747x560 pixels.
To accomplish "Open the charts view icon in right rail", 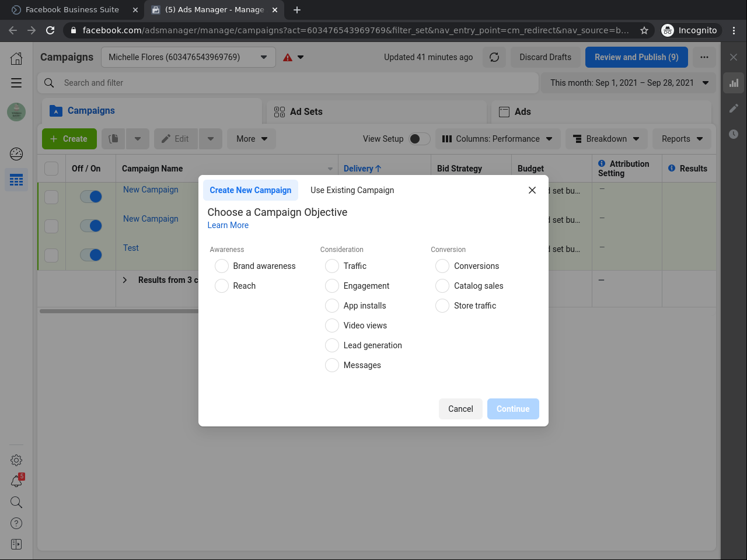I will (x=734, y=83).
